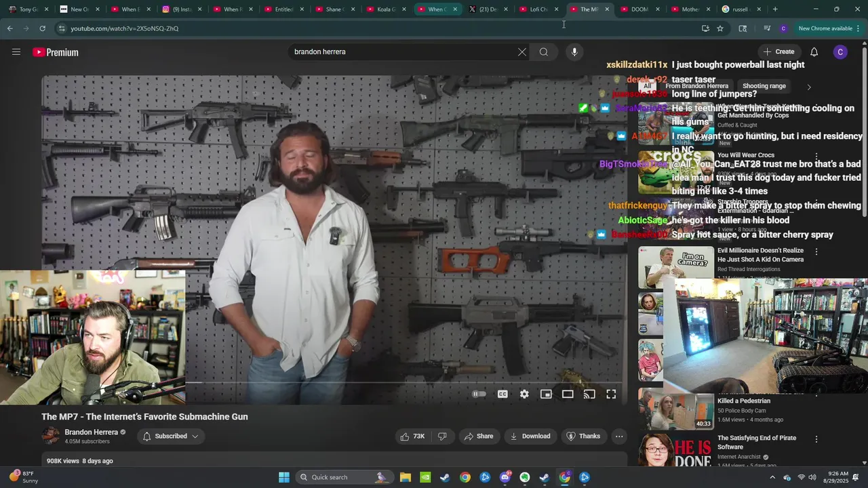The height and width of the screenshot is (488, 868).
Task: Open YouTube notifications bell
Action: 814,52
